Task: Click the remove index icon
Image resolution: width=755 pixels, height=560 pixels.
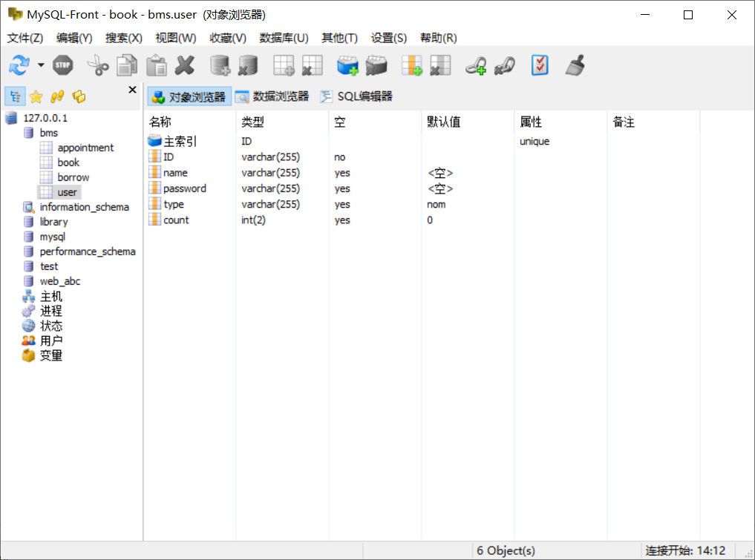Action: 376,65
